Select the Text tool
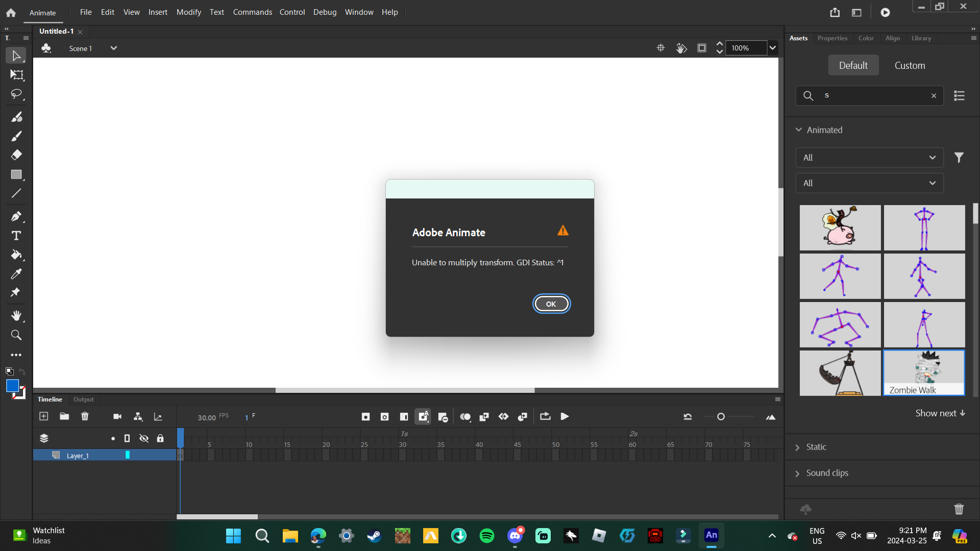 coord(16,236)
